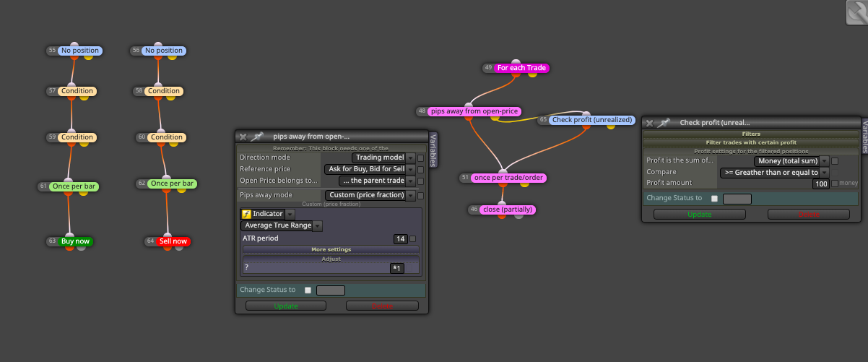Open the Indicator type dropdown
The height and width of the screenshot is (362, 868).
point(290,214)
